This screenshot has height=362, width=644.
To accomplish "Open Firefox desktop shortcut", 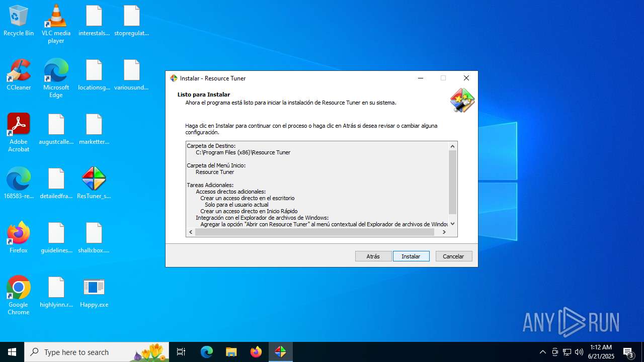I will coord(19,237).
